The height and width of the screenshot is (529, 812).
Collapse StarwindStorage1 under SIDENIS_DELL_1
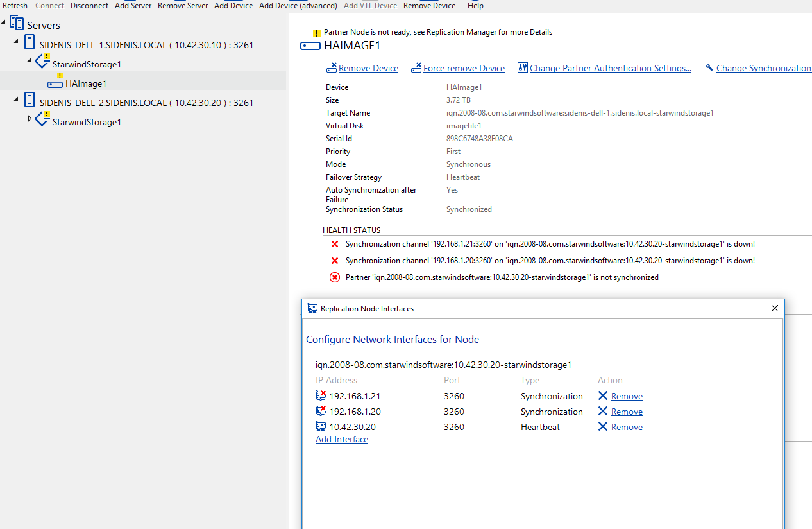tap(30, 61)
